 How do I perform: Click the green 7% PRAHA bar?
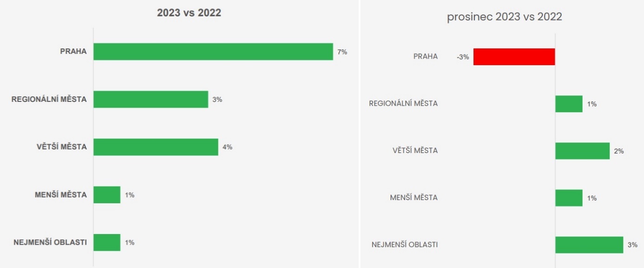tap(213, 52)
